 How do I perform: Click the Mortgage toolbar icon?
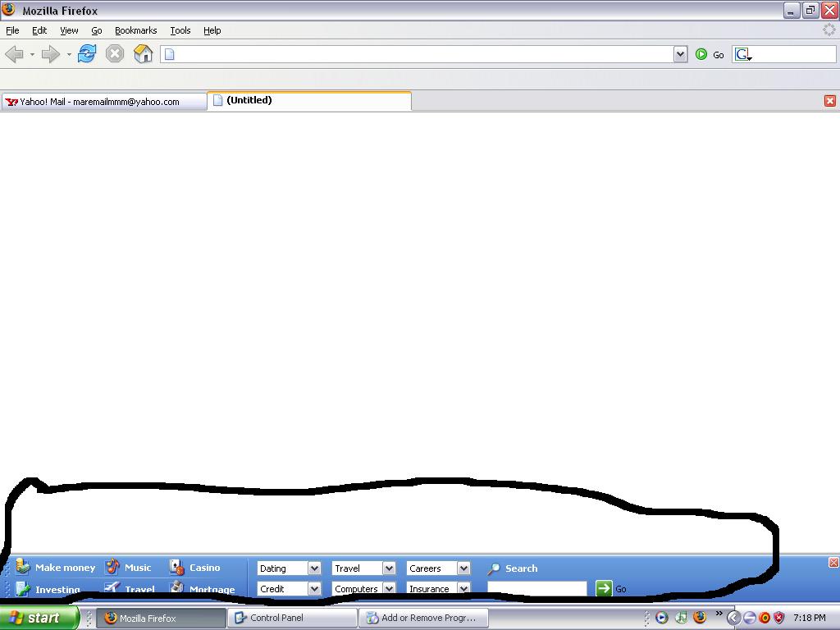coord(177,587)
